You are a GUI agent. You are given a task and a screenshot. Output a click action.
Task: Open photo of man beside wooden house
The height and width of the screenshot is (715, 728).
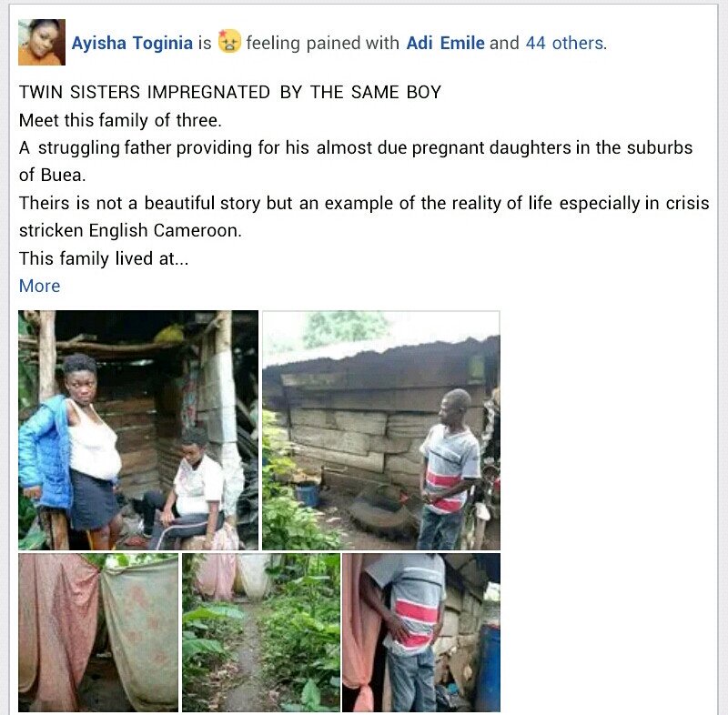(381, 430)
